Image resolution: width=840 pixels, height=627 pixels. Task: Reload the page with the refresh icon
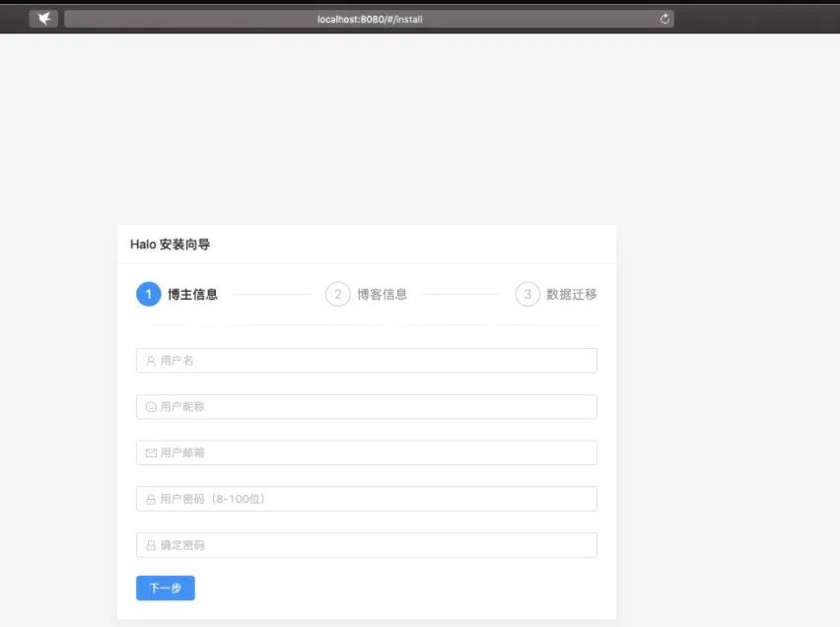[665, 19]
